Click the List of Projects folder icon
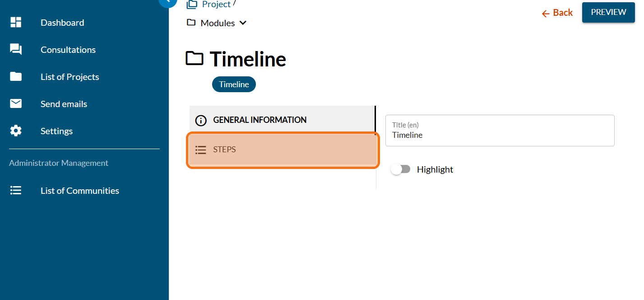 point(16,77)
